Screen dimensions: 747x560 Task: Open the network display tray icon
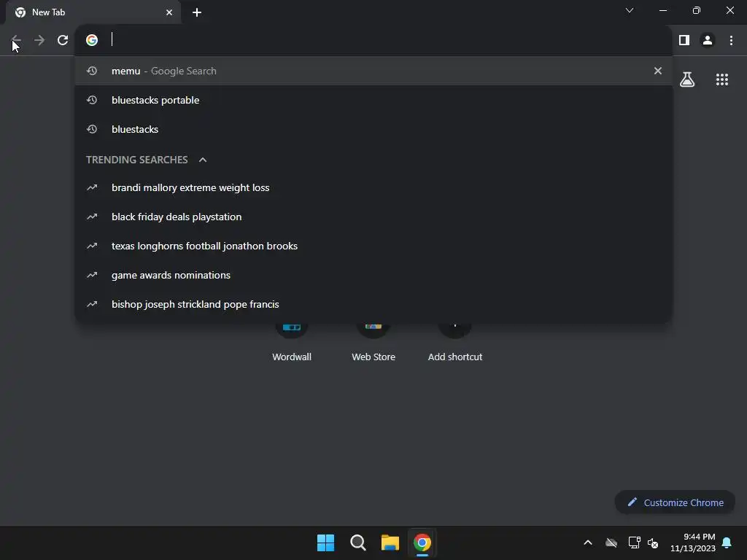point(634,542)
